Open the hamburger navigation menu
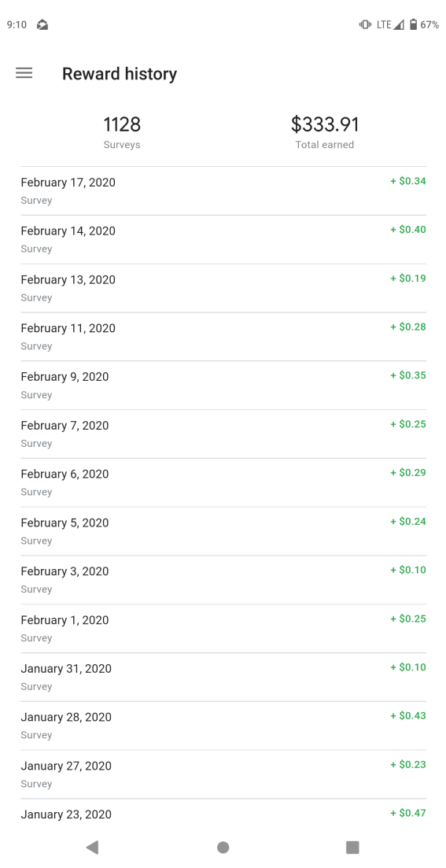 pyautogui.click(x=24, y=73)
